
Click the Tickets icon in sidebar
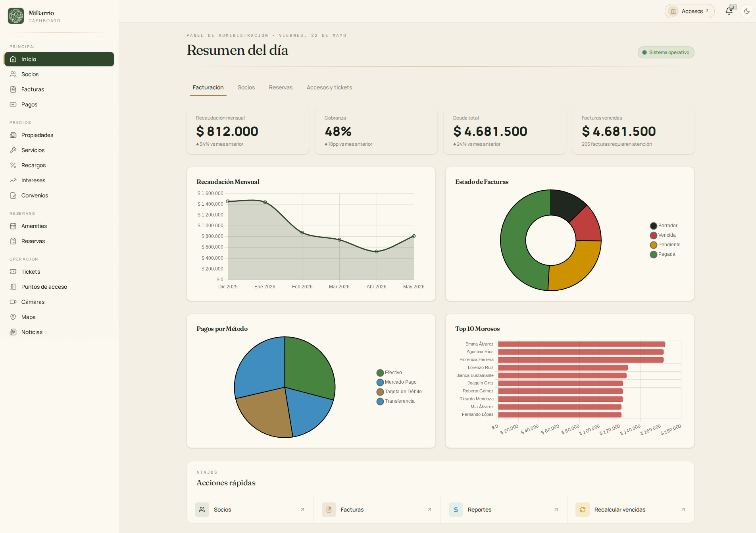[13, 272]
